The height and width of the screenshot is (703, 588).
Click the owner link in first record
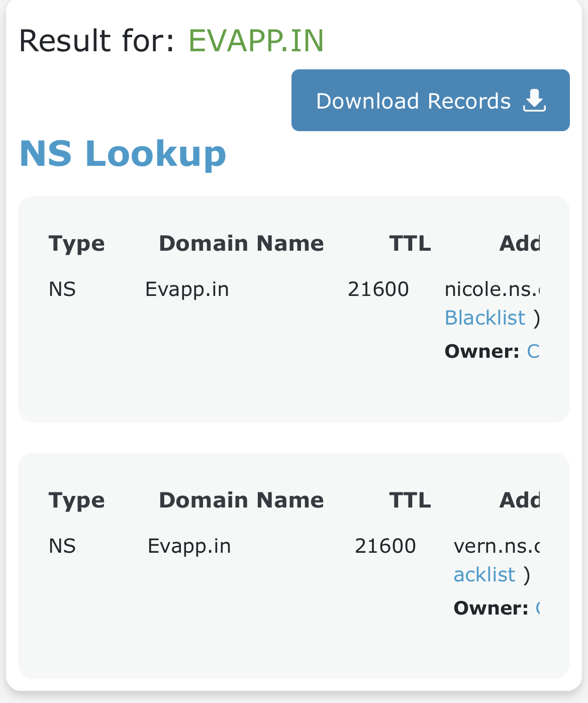tap(533, 351)
